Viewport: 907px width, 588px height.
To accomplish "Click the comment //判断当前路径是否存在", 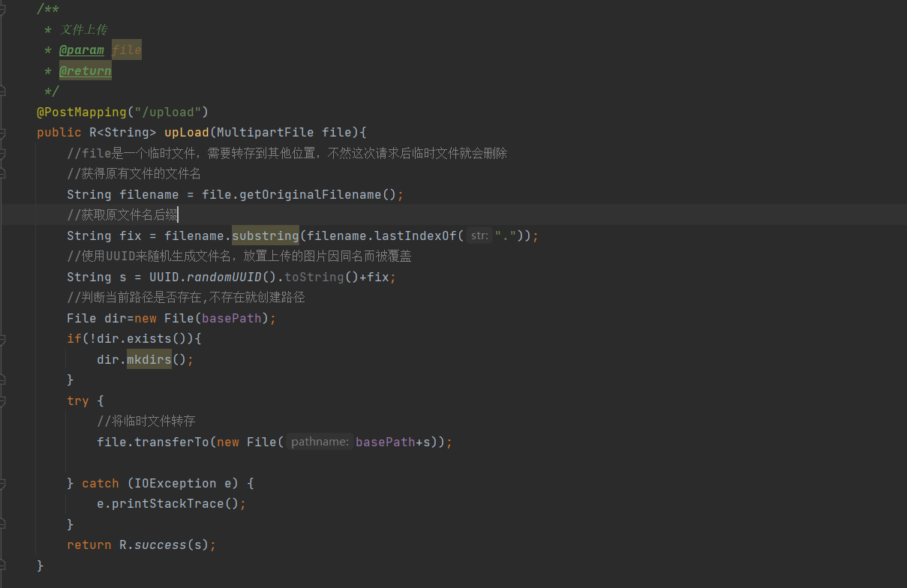I will point(186,298).
